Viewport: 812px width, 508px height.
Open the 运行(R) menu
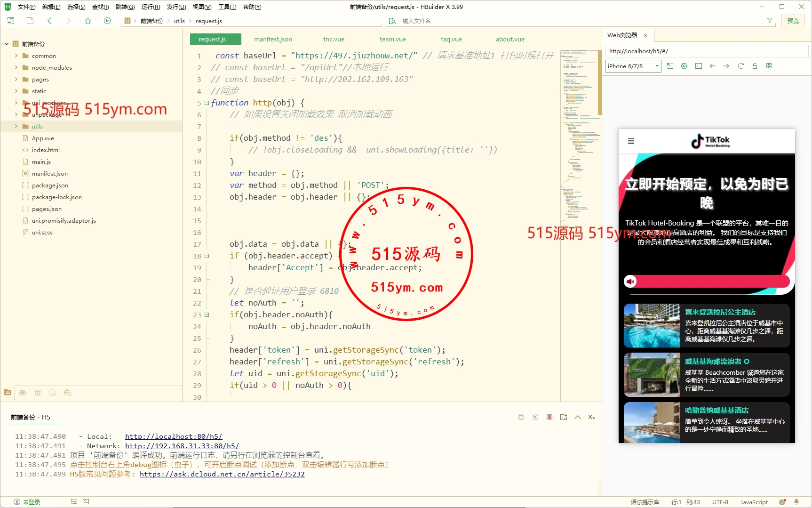151,7
